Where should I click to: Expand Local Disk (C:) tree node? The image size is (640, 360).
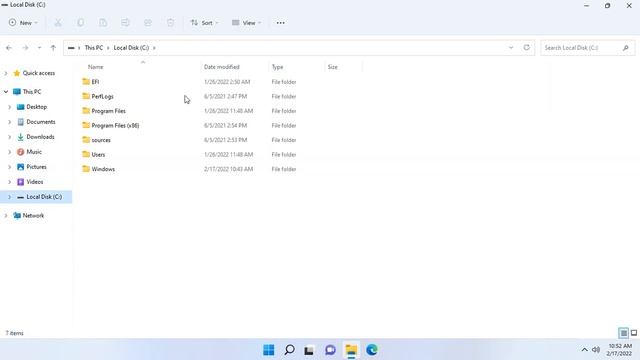(9, 197)
